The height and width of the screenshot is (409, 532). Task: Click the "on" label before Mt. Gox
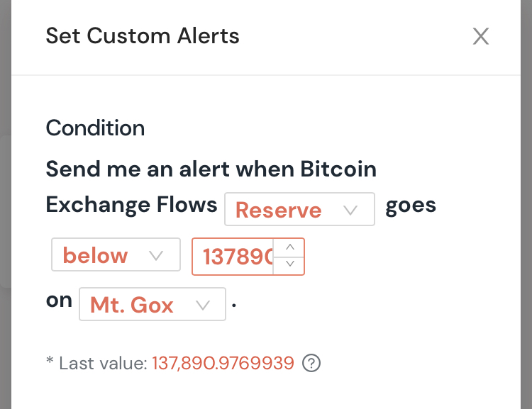(x=59, y=300)
